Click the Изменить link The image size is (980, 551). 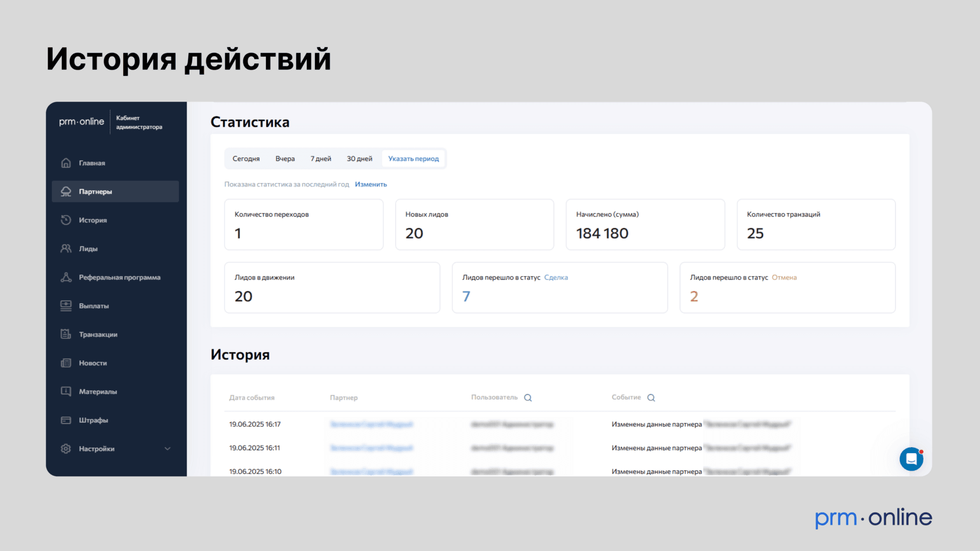point(371,184)
